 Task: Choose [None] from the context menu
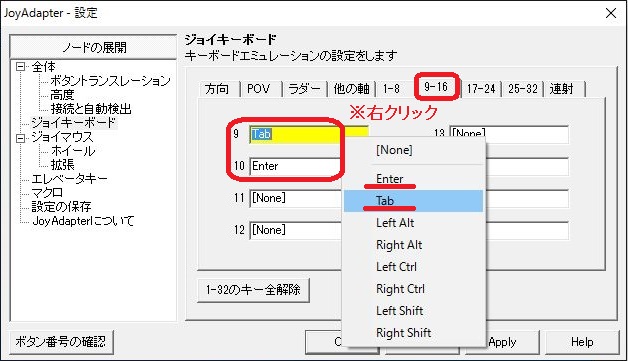coord(414,150)
